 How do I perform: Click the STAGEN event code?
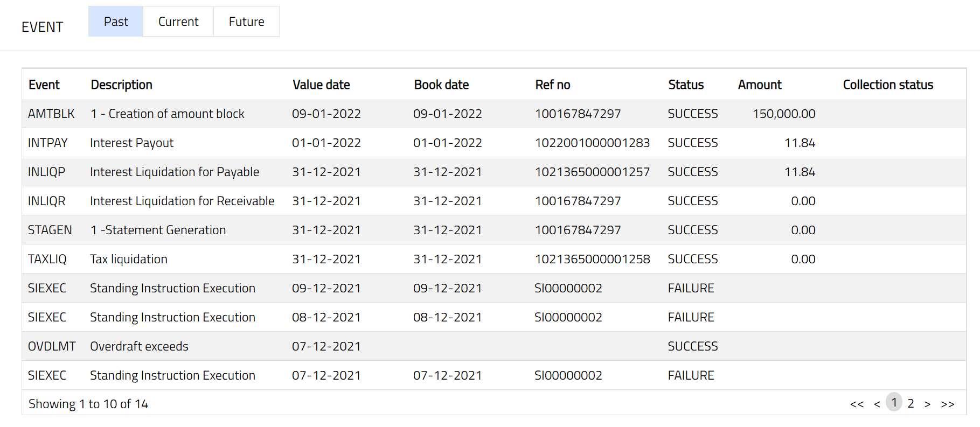[50, 230]
